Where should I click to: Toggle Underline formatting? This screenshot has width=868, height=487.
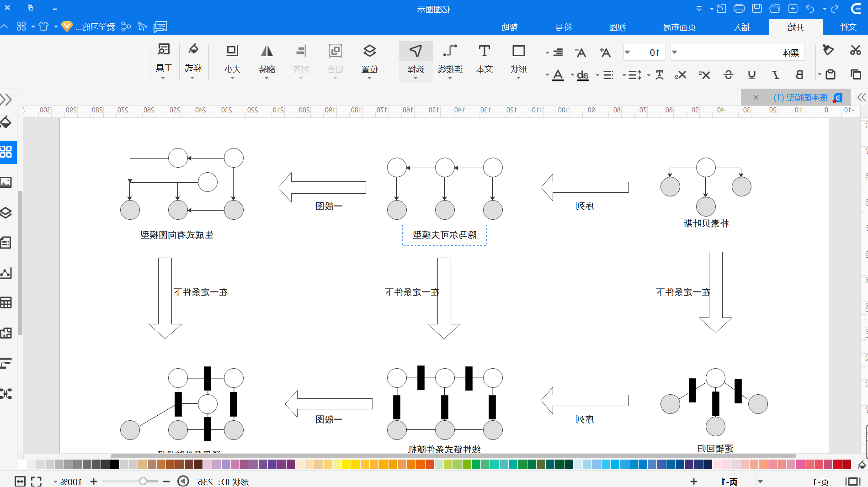point(752,74)
